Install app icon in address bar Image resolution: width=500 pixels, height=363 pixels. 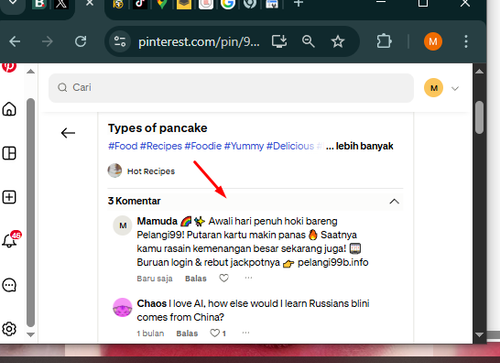tap(279, 42)
